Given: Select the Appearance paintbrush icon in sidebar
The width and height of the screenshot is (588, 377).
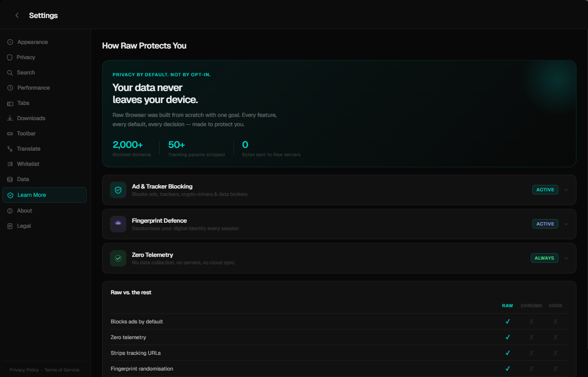Looking at the screenshot, I should click(10, 42).
